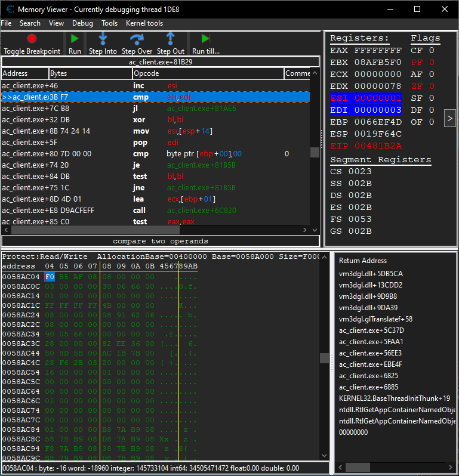Viewport: 459px width, 476px height.
Task: Open the Search menu
Action: [30, 23]
